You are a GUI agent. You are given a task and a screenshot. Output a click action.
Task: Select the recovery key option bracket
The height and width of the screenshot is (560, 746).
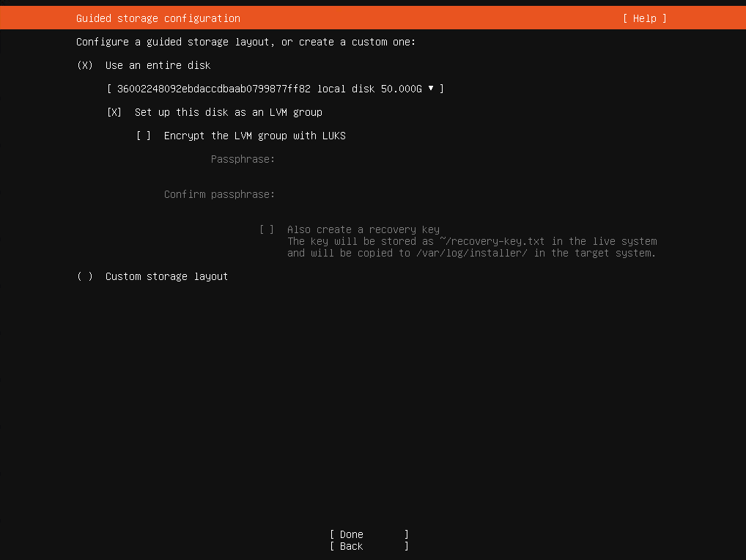click(x=267, y=229)
